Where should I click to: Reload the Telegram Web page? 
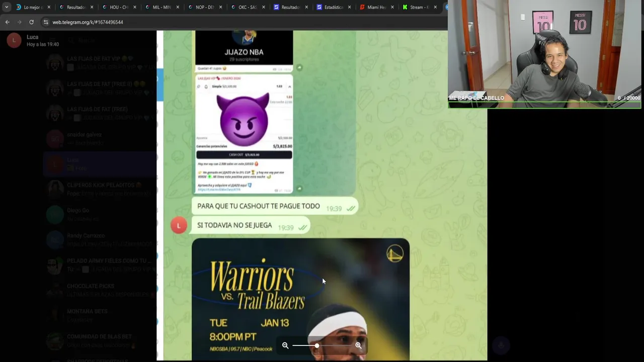(31, 22)
